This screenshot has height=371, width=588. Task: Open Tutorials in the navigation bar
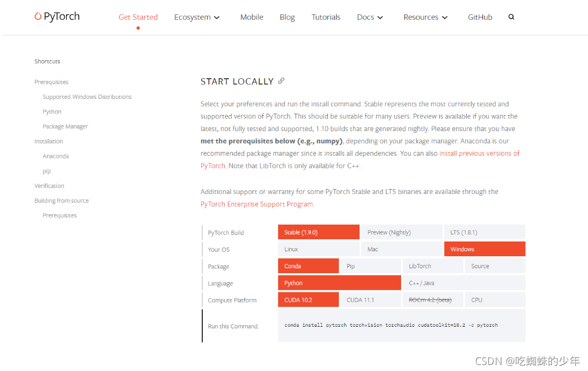point(326,17)
